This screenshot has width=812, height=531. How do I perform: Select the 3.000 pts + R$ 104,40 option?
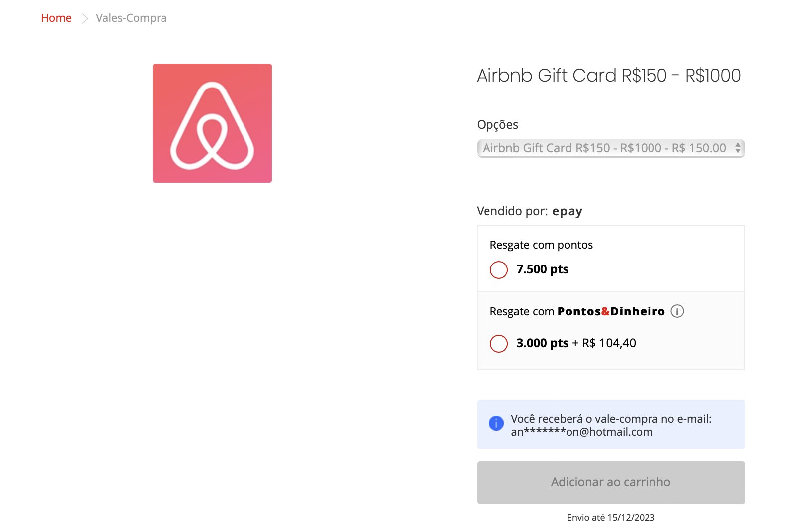tap(499, 343)
